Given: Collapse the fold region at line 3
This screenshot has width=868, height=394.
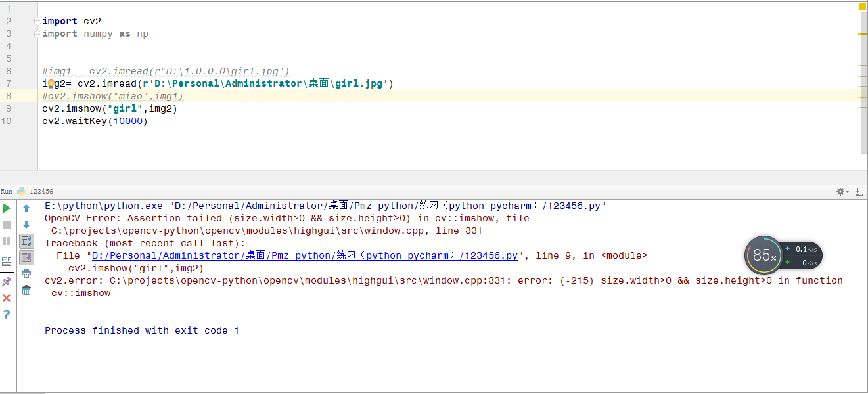Looking at the screenshot, I should 37,33.
